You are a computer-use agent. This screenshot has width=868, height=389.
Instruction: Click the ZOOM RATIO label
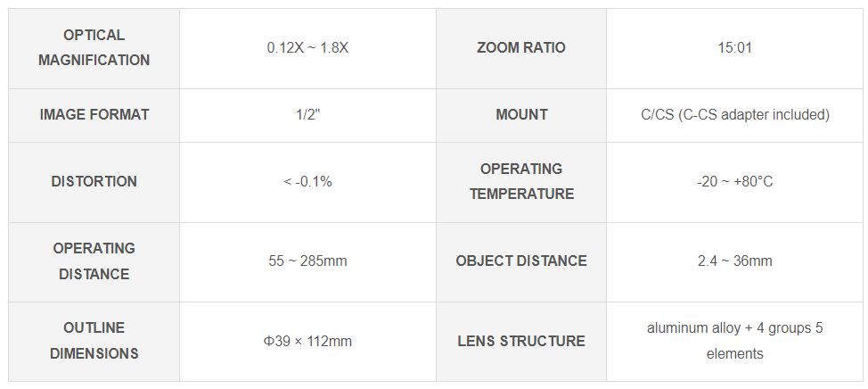[x=521, y=47]
